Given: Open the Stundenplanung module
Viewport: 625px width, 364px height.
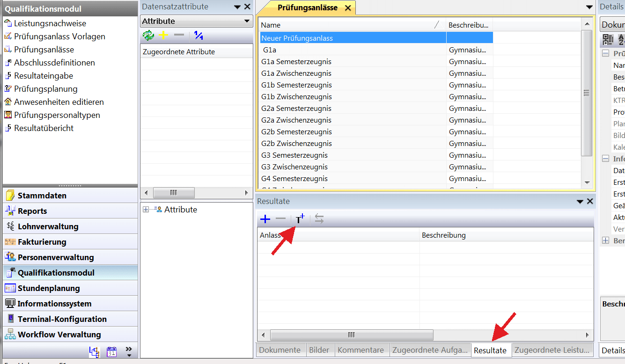Looking at the screenshot, I should pos(49,288).
